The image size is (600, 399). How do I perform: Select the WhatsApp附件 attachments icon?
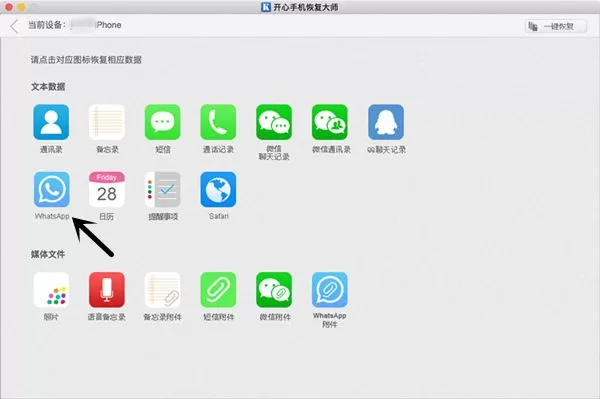point(330,290)
